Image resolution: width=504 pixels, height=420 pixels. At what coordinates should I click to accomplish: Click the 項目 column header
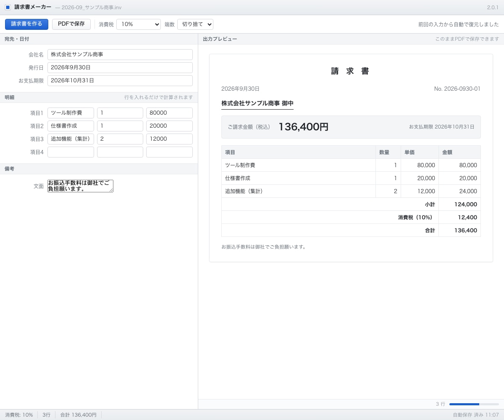pos(299,152)
